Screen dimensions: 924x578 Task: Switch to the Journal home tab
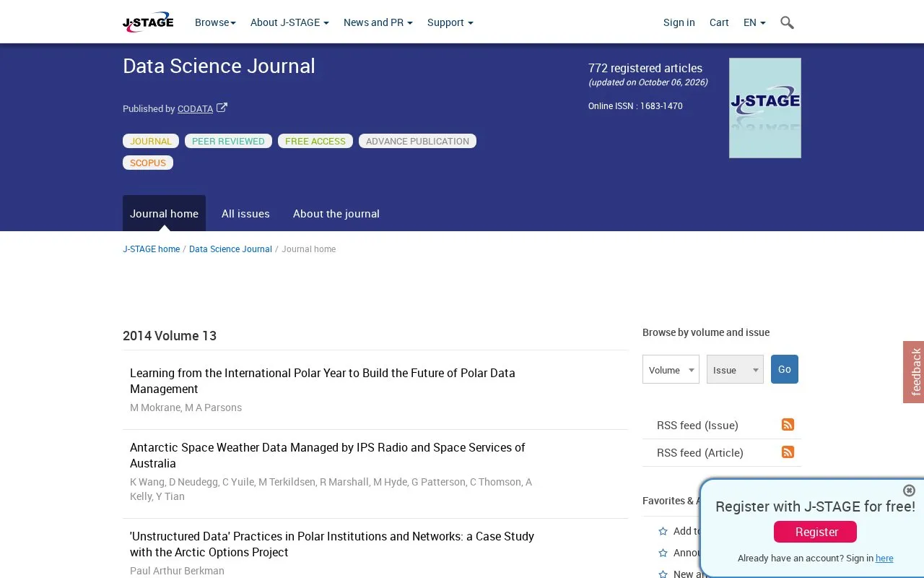pyautogui.click(x=164, y=213)
